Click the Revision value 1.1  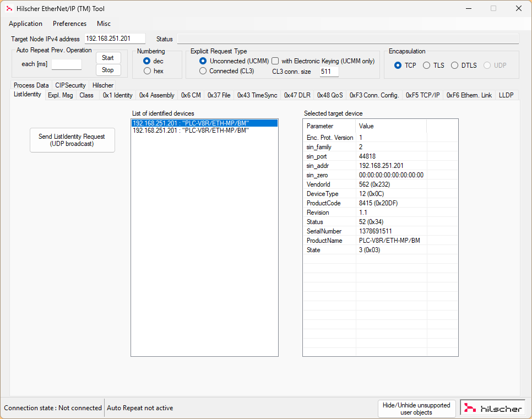pos(363,213)
